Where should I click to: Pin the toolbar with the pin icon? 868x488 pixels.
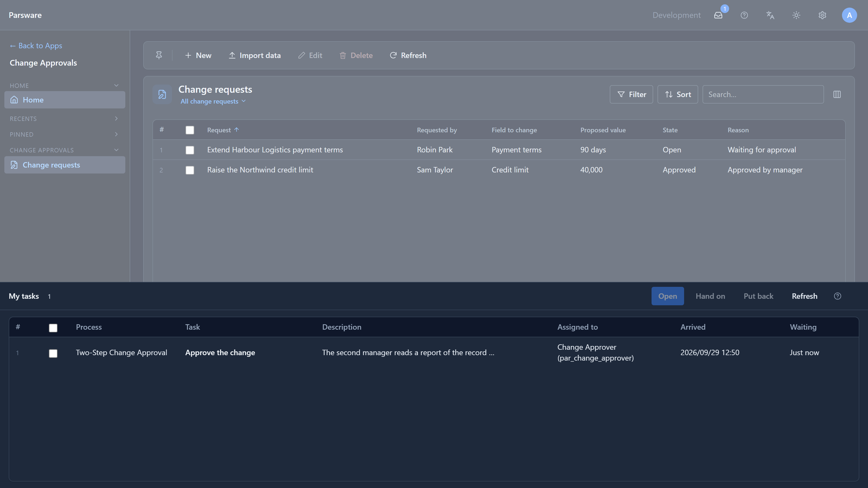(x=159, y=55)
